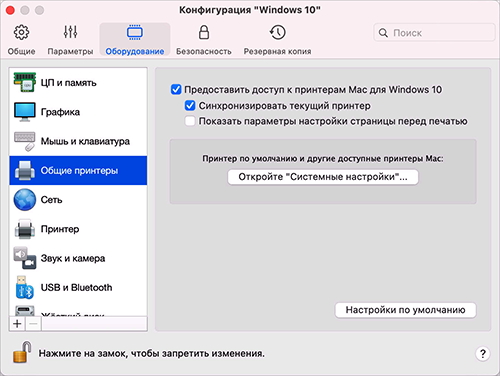Select ЦП и память in sidebar
This screenshot has height=376, width=500.
tap(78, 82)
